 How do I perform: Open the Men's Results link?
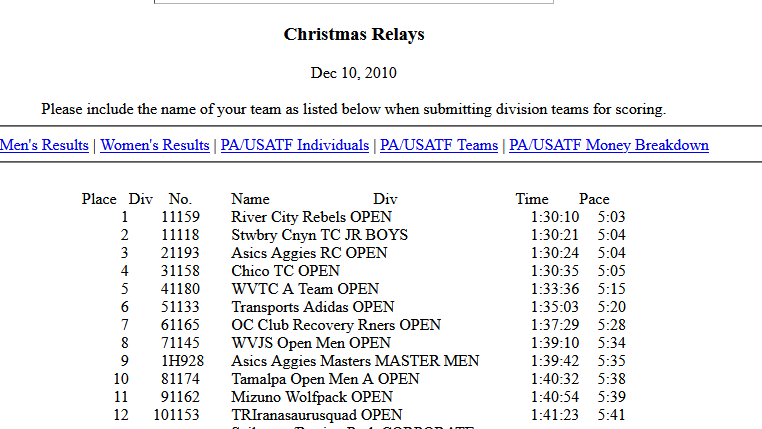tap(44, 145)
